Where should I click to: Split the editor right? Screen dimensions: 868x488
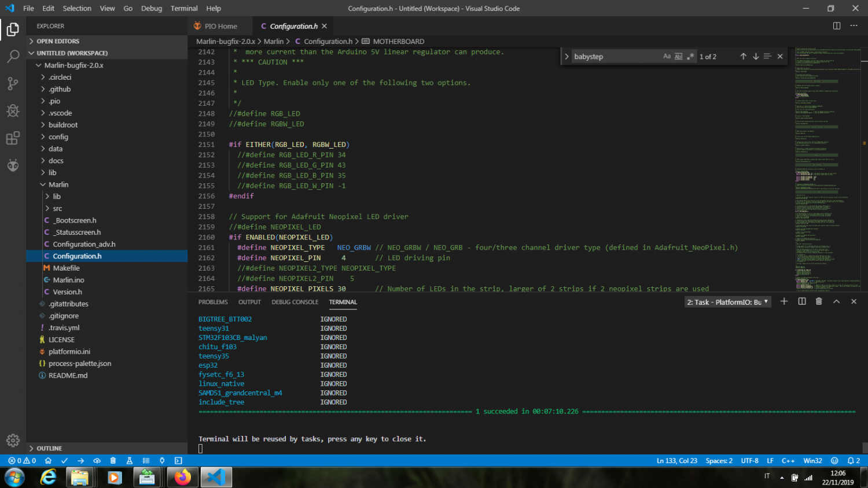tap(837, 26)
